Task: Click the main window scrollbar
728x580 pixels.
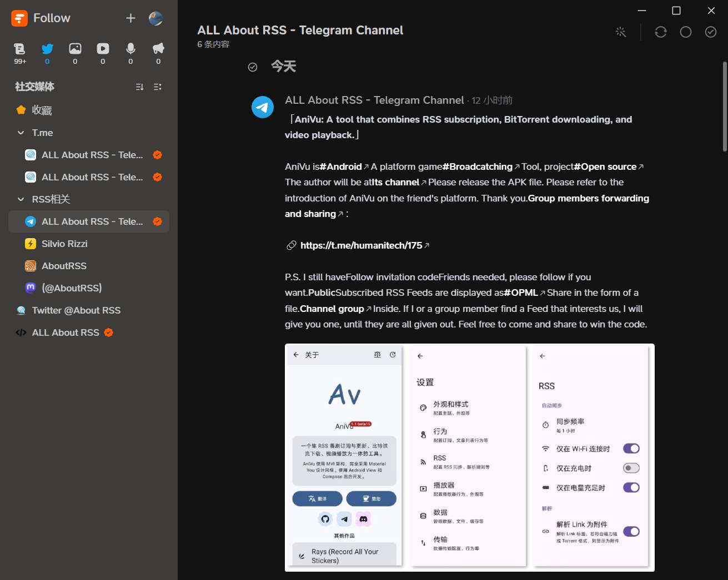Action: coord(725,105)
